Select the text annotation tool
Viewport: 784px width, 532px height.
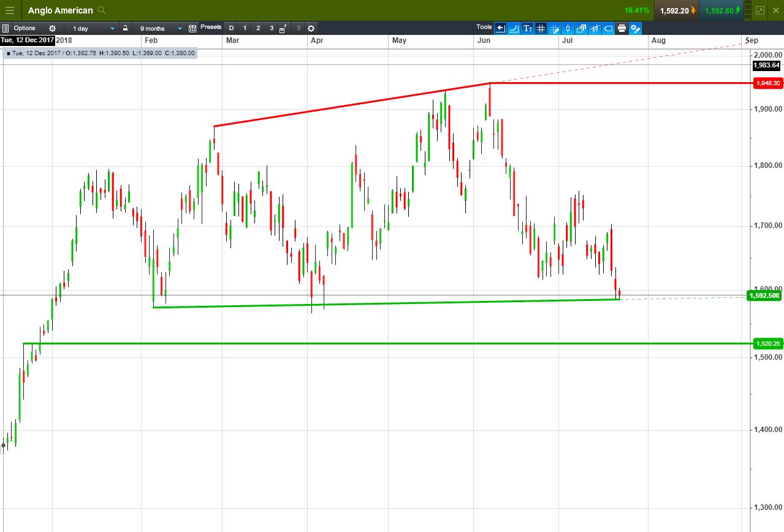coord(527,28)
